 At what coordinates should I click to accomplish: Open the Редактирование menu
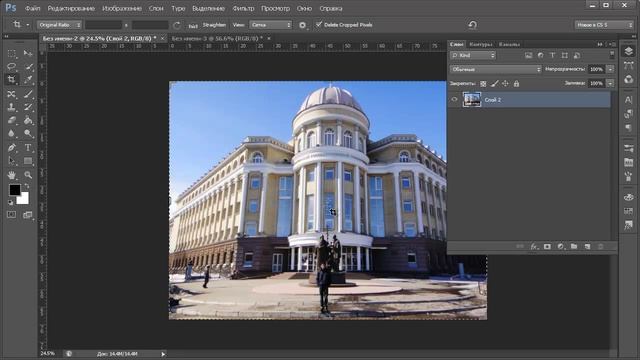click(71, 8)
